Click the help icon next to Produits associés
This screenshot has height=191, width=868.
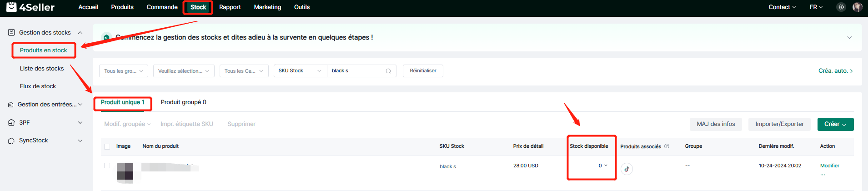667,146
